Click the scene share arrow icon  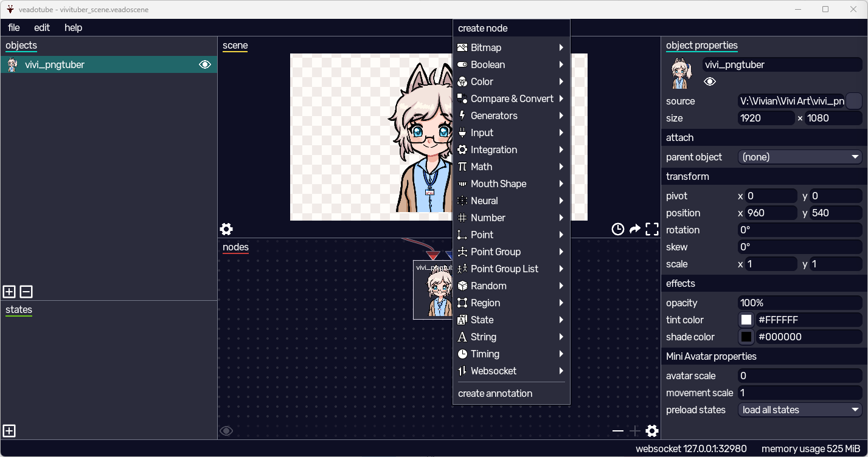(634, 229)
